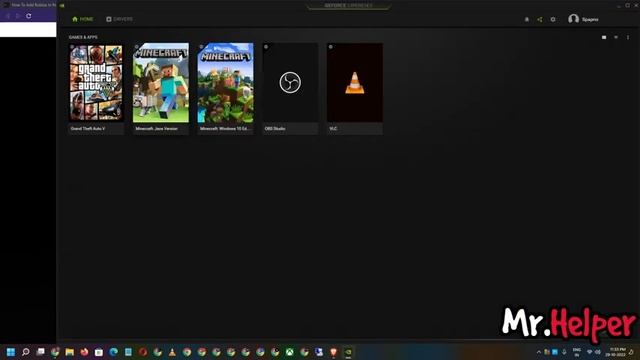
Task: Click the status badge on GTA V tile
Action: tap(72, 47)
